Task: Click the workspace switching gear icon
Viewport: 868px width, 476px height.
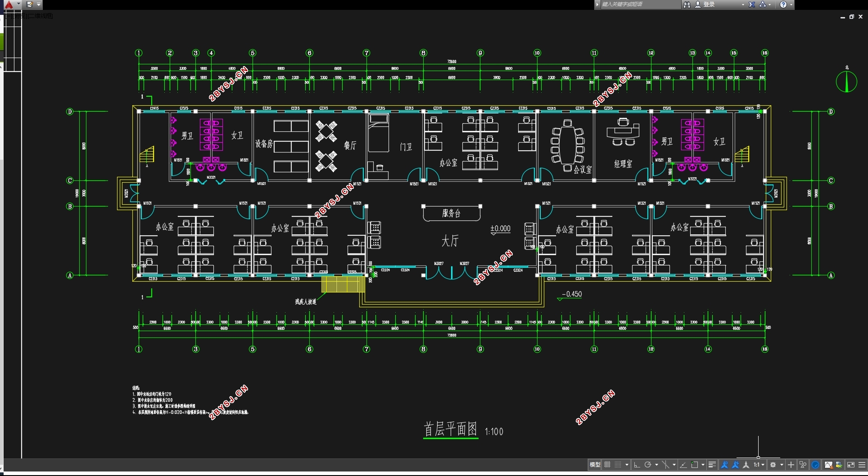Action: click(773, 465)
